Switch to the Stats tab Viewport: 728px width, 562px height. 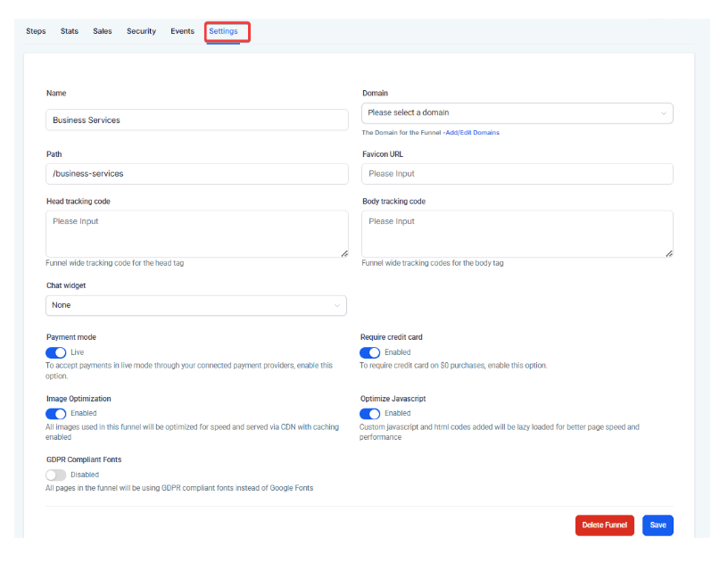pyautogui.click(x=70, y=31)
